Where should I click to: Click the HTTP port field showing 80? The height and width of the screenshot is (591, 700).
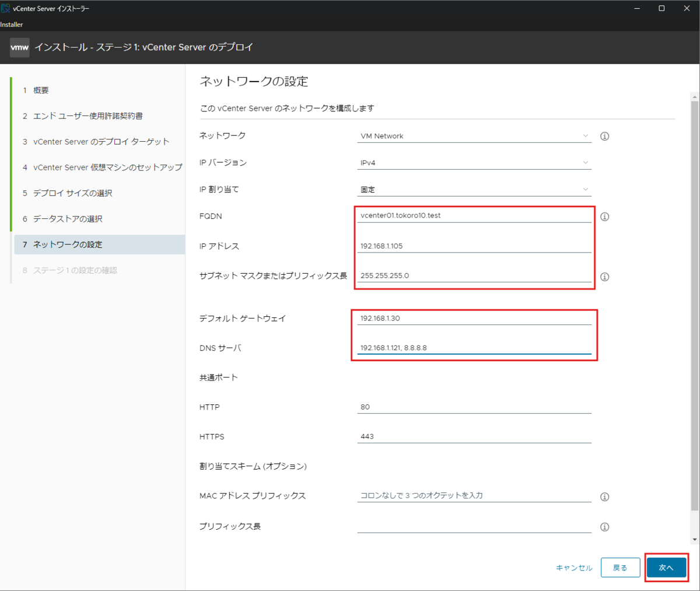474,407
